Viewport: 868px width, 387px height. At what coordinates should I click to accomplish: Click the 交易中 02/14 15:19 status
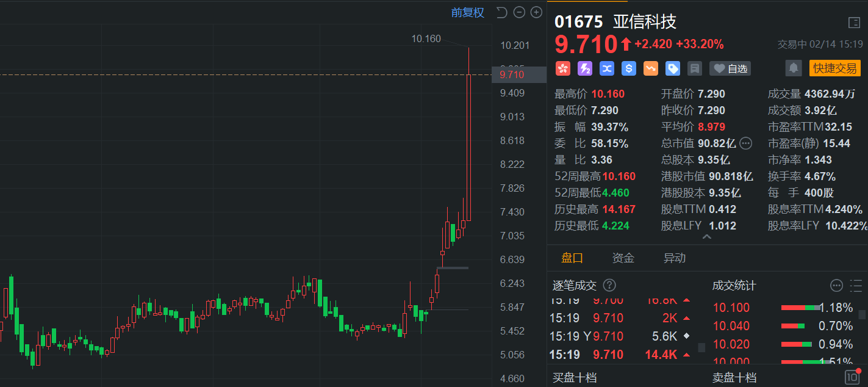click(820, 44)
